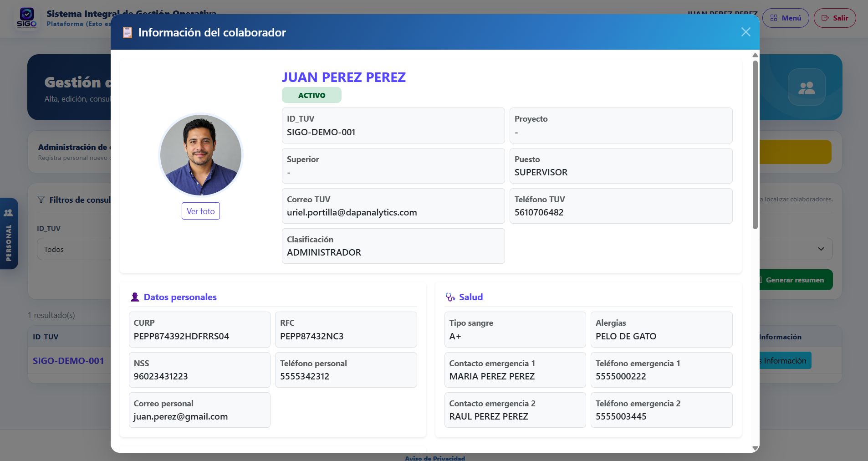Click the people icon on PERSONAL tab
This screenshot has height=461, width=868.
[9, 213]
